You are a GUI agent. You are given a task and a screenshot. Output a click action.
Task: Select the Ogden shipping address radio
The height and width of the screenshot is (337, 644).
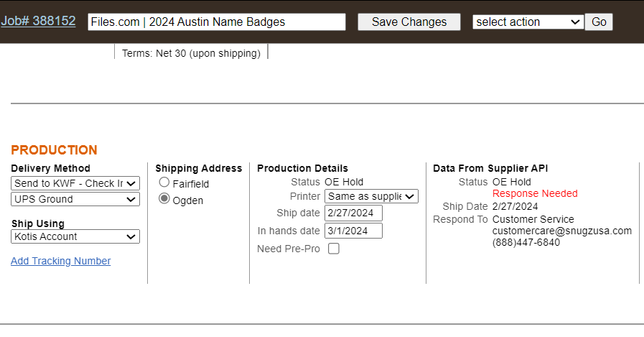pos(165,200)
